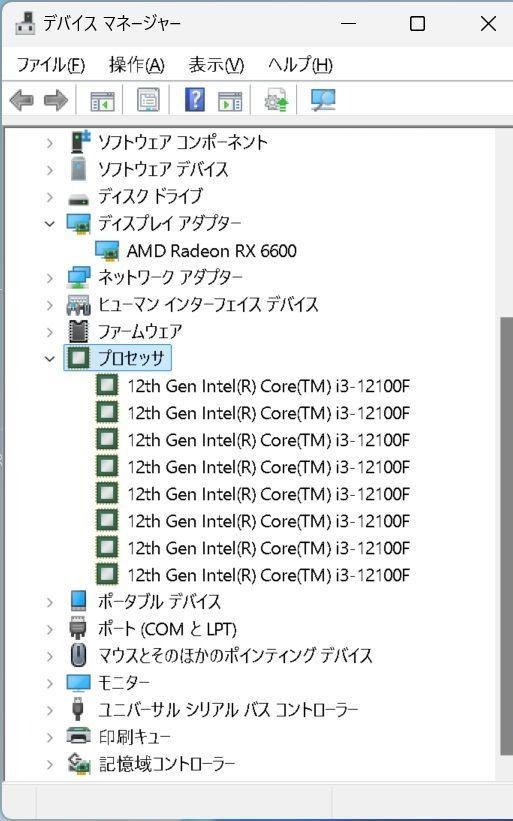This screenshot has height=821, width=513.
Task: Show or hide the console tree icon
Action: pos(102,99)
